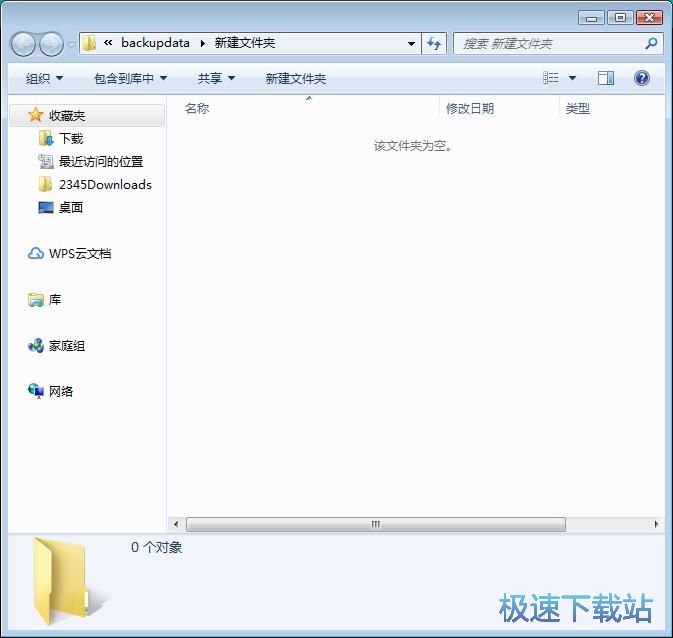
Task: Click the WPS云文档 cloud icon
Action: pyautogui.click(x=36, y=253)
